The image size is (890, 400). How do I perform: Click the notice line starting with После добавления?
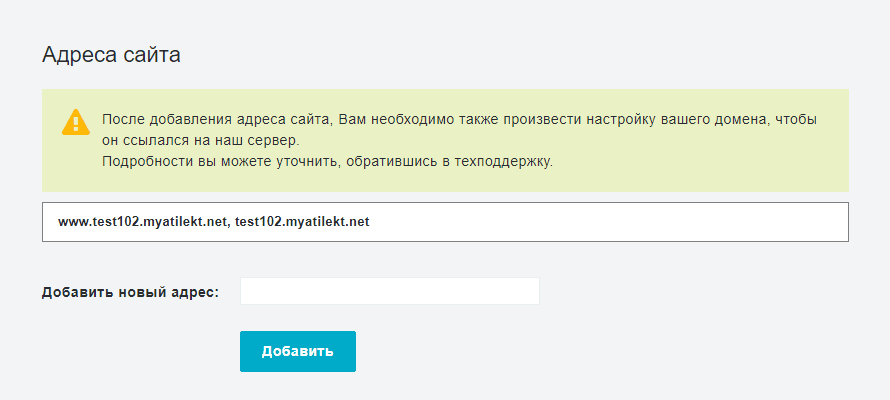pyautogui.click(x=460, y=120)
